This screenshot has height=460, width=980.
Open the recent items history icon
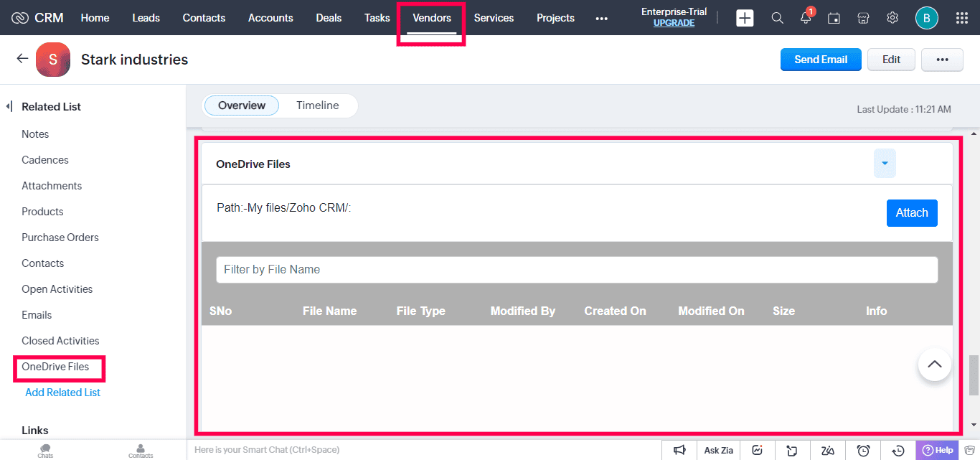[898, 450]
